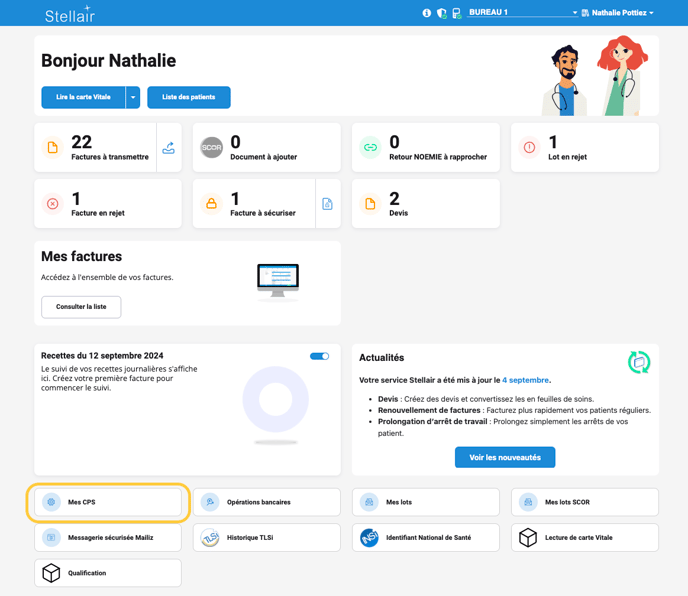The height and width of the screenshot is (596, 688).
Task: Click the info icon in header
Action: (427, 13)
